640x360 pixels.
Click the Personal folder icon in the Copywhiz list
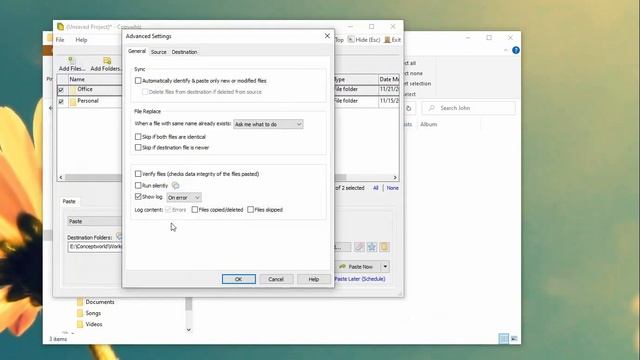(73, 102)
